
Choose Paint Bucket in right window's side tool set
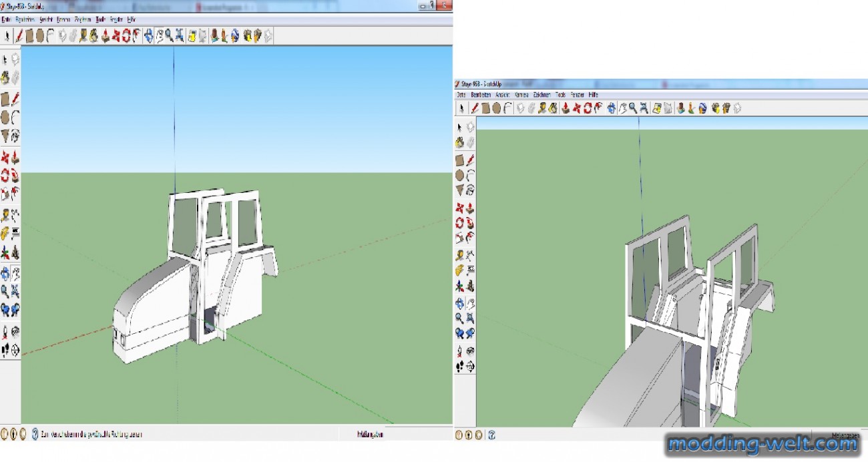[x=459, y=142]
